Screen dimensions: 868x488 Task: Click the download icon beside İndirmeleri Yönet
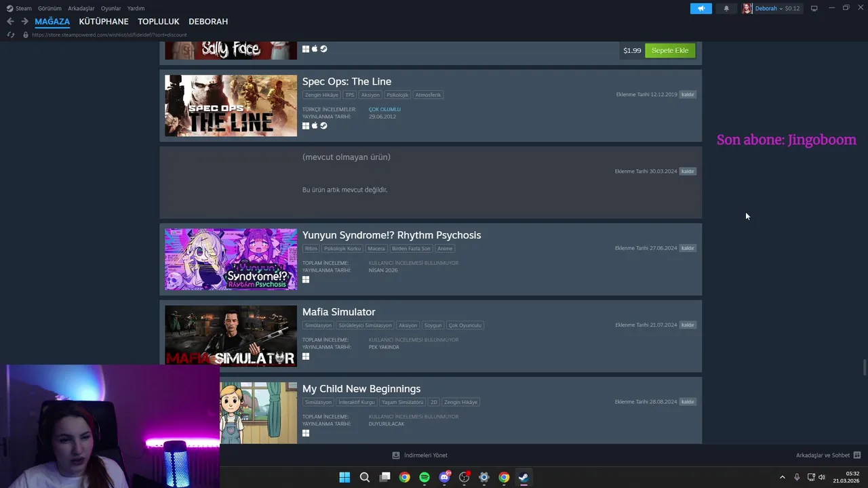[x=396, y=455]
